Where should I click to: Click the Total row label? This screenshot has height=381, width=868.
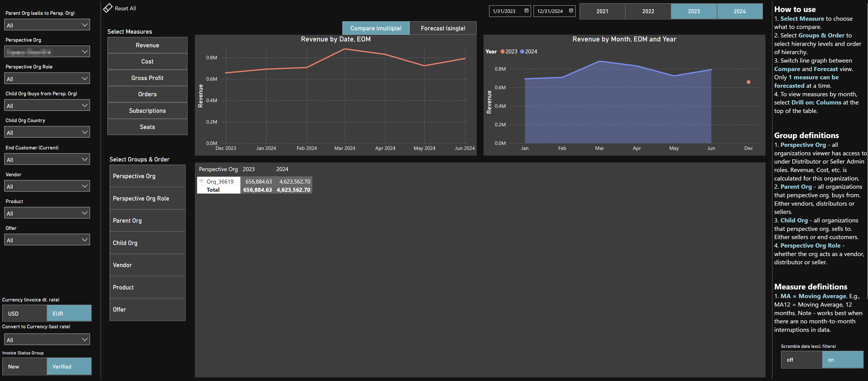click(213, 190)
